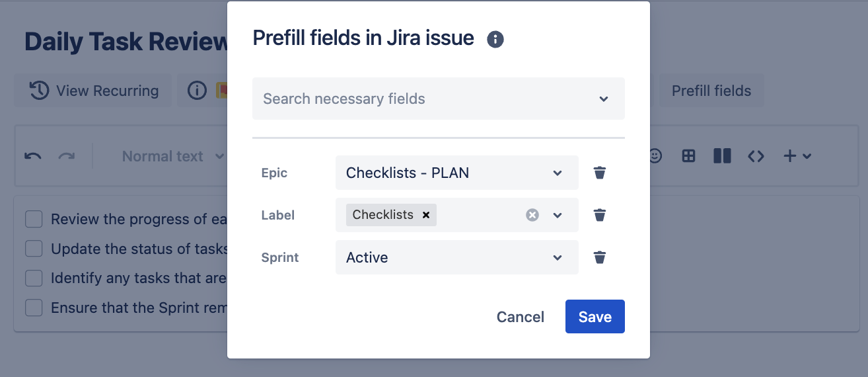Insert a column layout from the toolbar
Screen dimensions: 868x377
[x=722, y=156]
